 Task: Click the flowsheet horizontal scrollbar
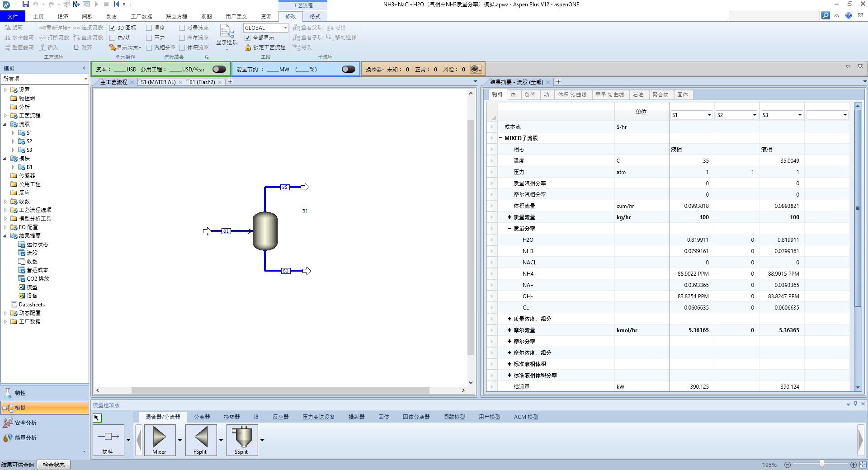coord(280,390)
